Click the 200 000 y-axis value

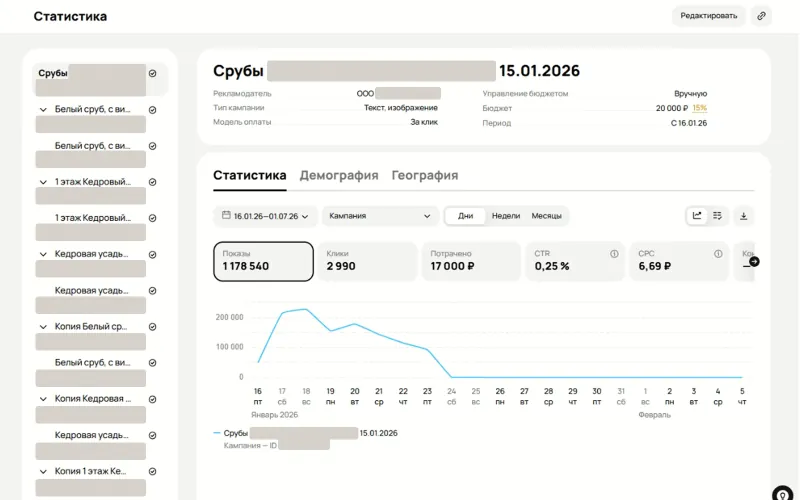pos(230,317)
